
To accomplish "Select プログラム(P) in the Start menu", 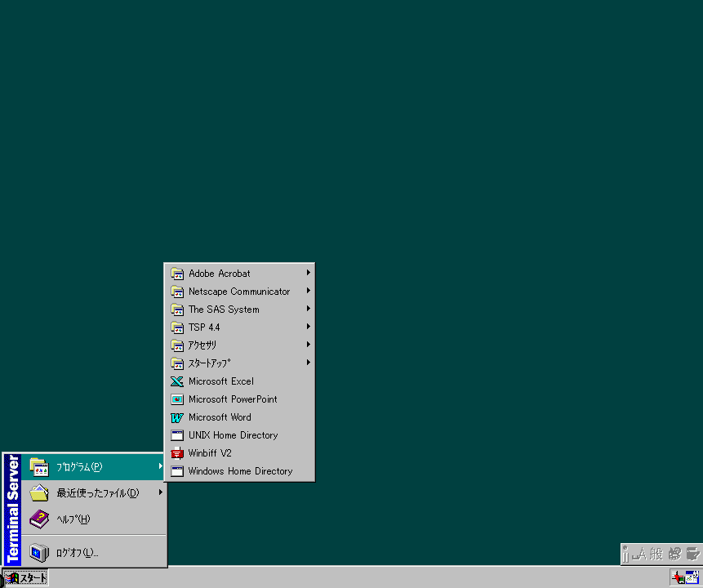I will [x=94, y=467].
